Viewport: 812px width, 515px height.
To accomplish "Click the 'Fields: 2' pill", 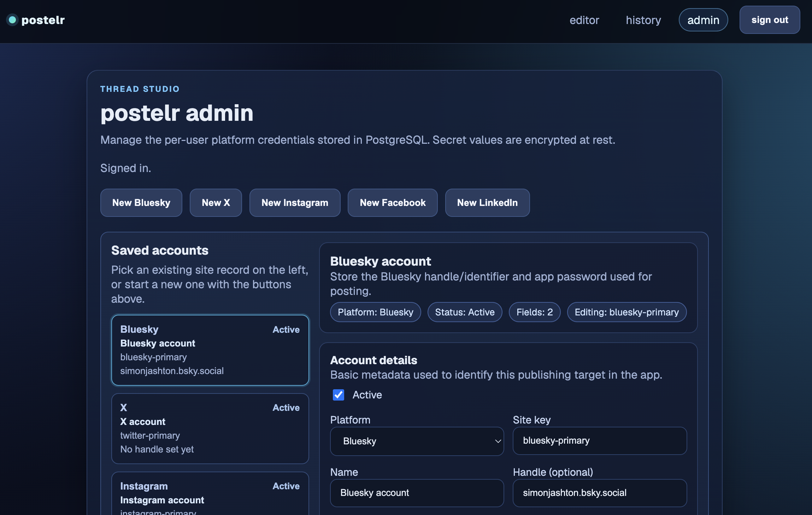I will (x=535, y=312).
